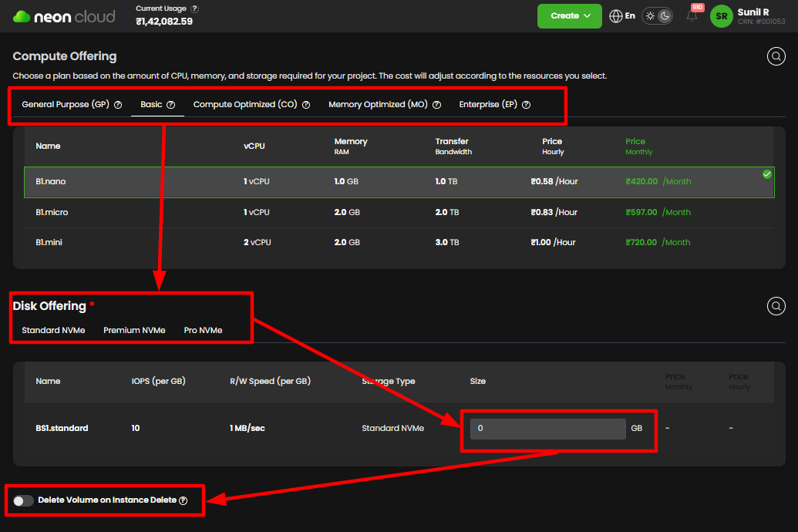Open the En language selector
This screenshot has width=798, height=532.
tap(630, 16)
